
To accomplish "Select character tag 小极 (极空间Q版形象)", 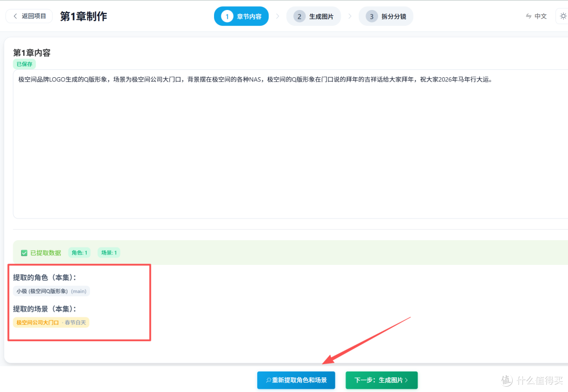I will point(52,291).
